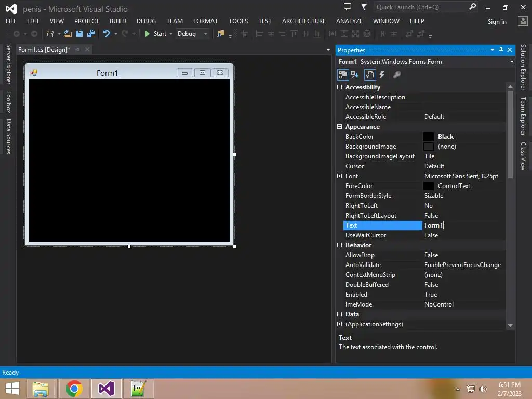Collapse the Data category
Image resolution: width=532 pixels, height=399 pixels.
(x=339, y=314)
